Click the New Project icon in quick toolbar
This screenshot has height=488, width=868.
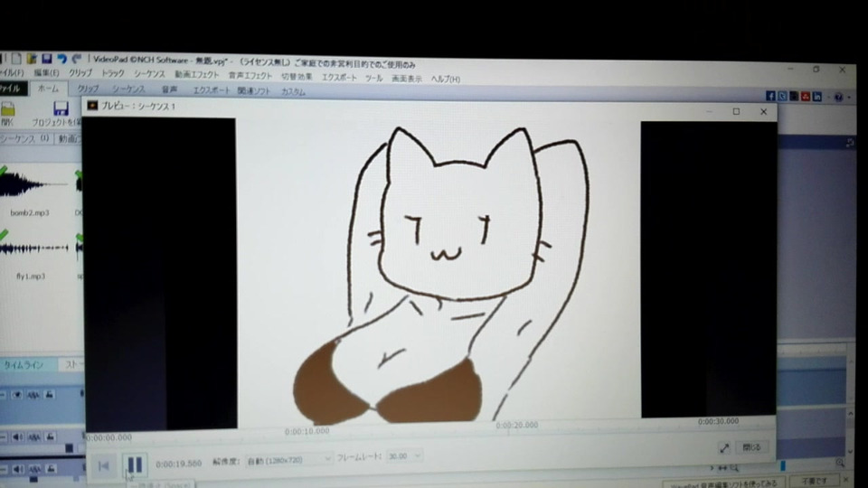[16, 58]
